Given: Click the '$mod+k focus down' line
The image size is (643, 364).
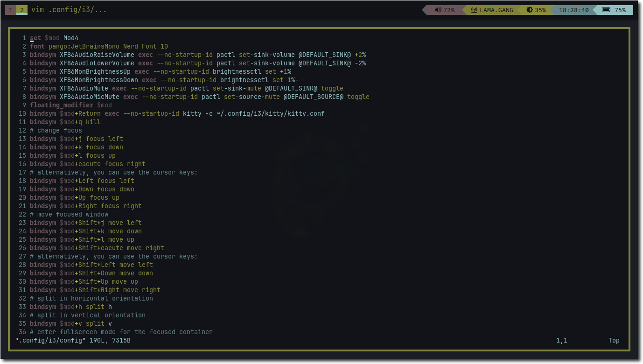Looking at the screenshot, I should [x=77, y=147].
